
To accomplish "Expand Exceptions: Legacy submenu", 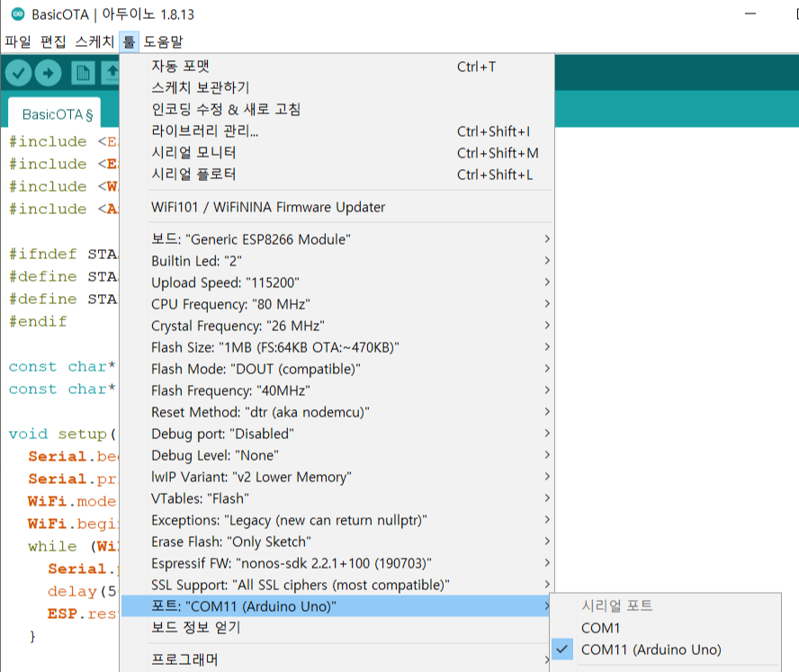I will (337, 520).
